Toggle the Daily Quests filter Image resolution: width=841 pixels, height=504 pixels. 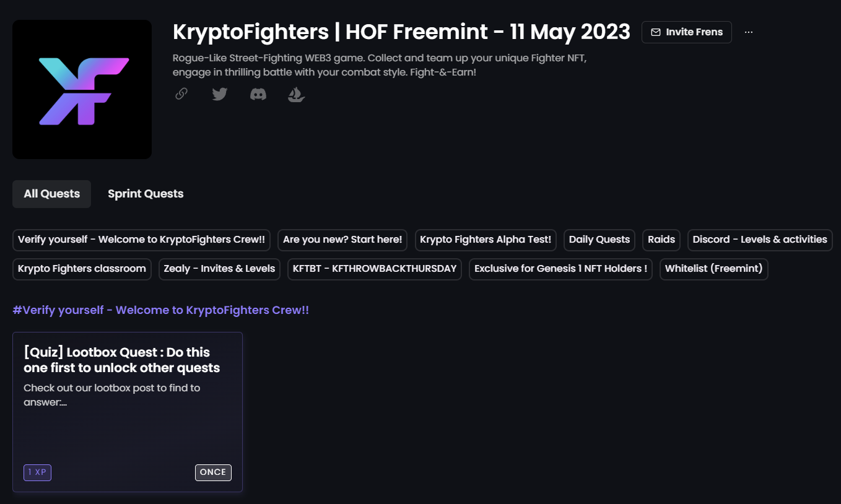click(599, 240)
